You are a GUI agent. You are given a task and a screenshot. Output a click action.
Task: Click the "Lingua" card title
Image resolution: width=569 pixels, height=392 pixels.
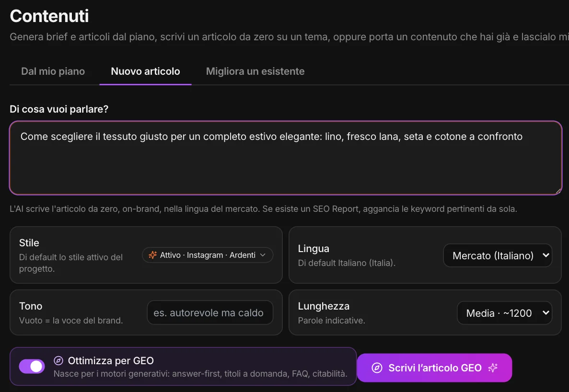click(314, 249)
